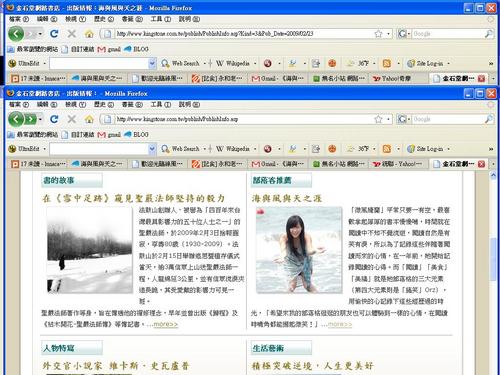The height and width of the screenshot is (375, 500).
Task: Open 最常瀏覽的網站 bookmark in front window
Action: click(x=33, y=134)
